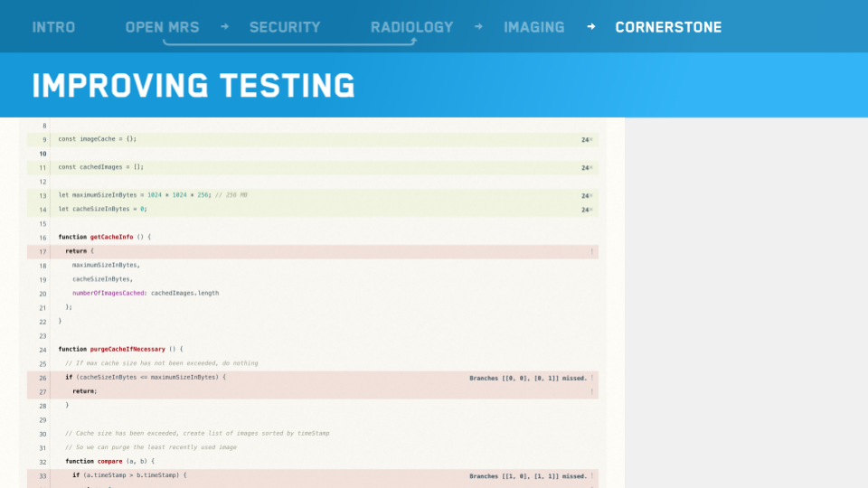Jump to the IMAGING section
The height and width of the screenshot is (488, 868).
pyautogui.click(x=533, y=27)
